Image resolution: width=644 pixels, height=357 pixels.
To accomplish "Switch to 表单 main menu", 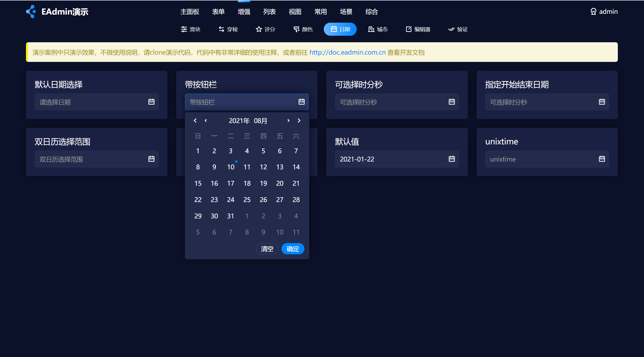I will 218,12.
